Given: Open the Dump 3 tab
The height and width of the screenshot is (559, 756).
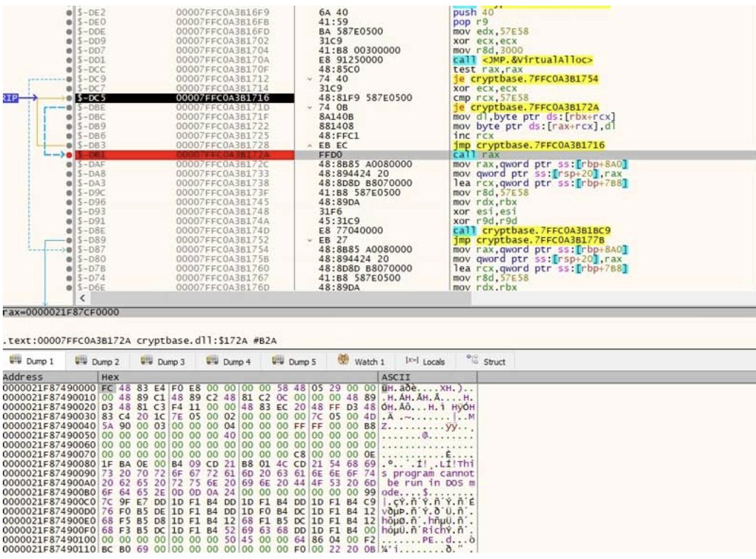Looking at the screenshot, I should [x=163, y=361].
